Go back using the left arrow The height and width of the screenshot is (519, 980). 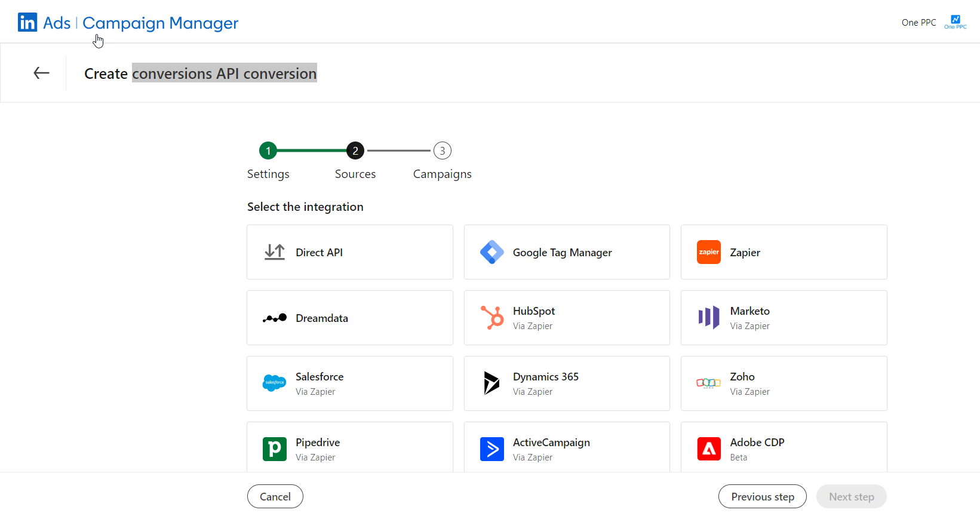[x=41, y=73]
